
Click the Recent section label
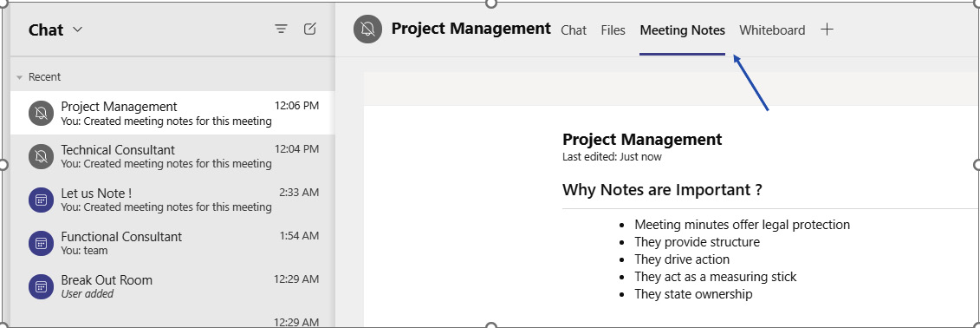pos(44,77)
